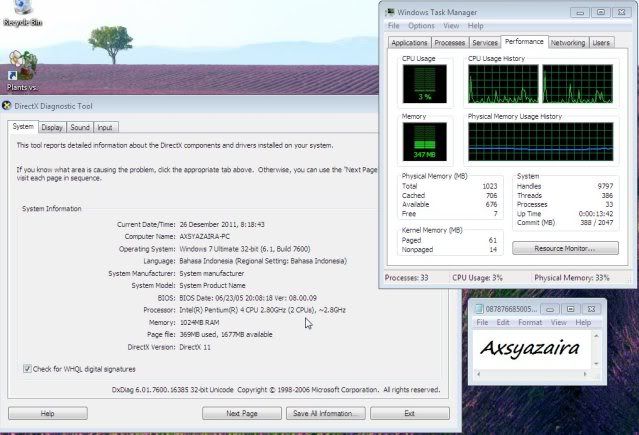Click the Notepad window title icon

coord(479,309)
